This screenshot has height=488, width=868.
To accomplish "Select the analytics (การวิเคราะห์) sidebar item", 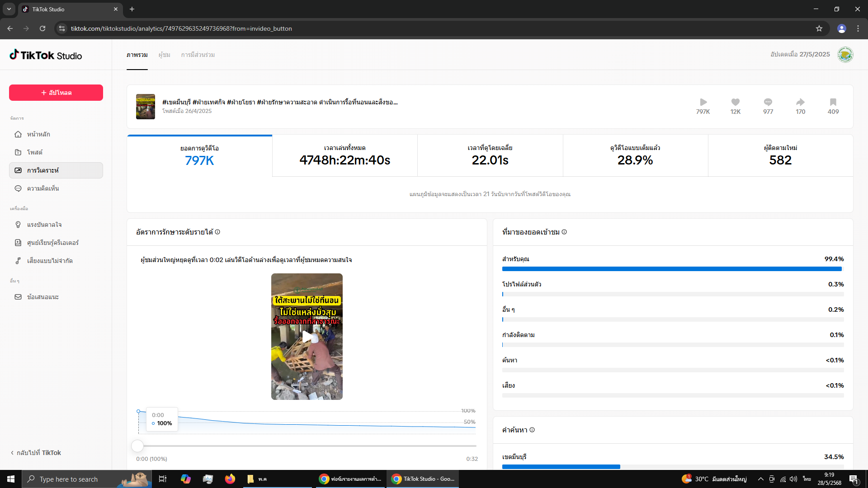I will [x=56, y=170].
